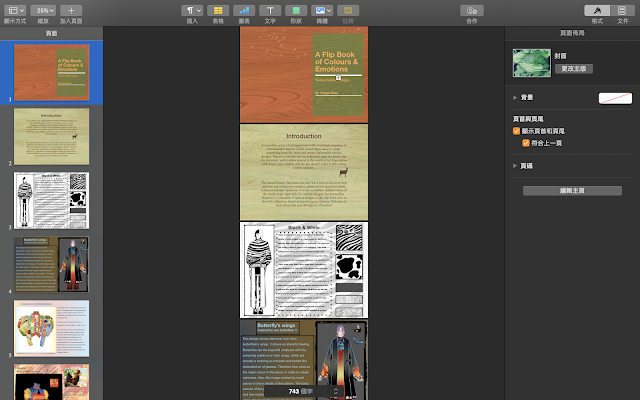The image size is (640, 400).
Task: Select page 3 Black & White thumbnail
Action: 51,200
